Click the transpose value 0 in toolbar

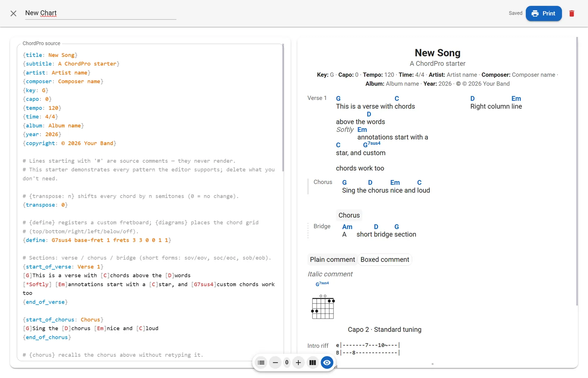coord(287,363)
